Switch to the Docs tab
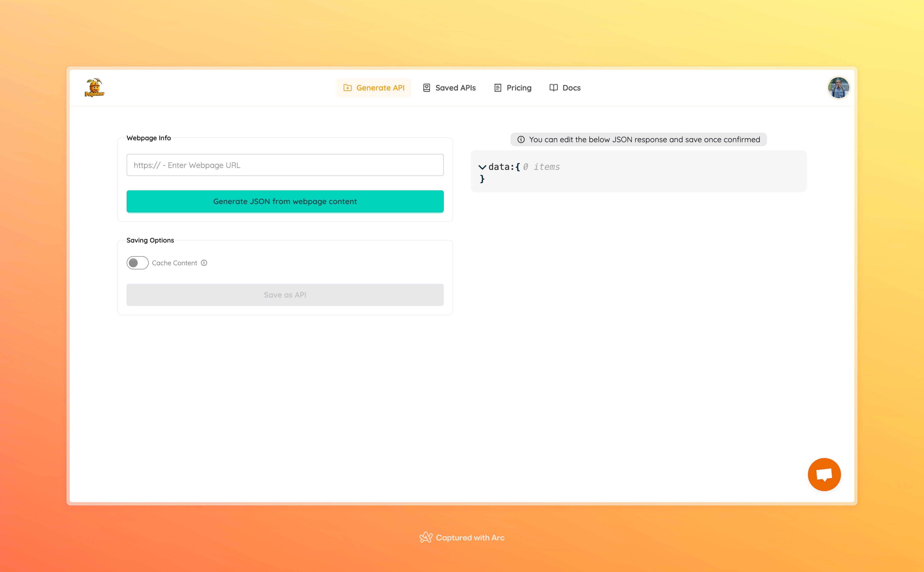 [571, 88]
